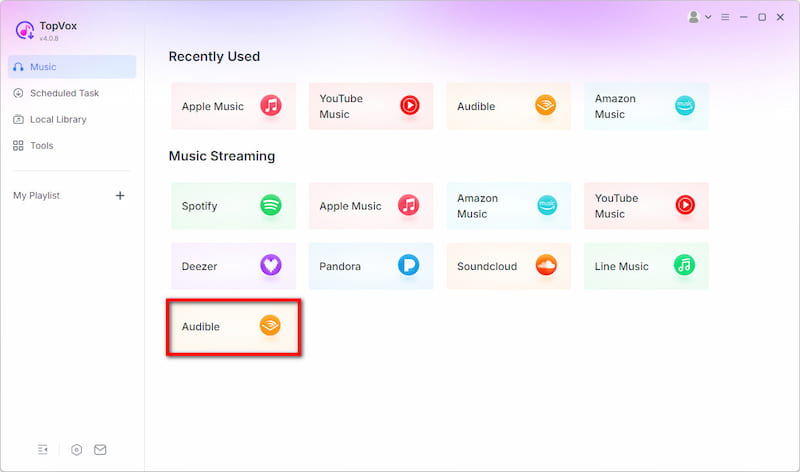Click Amazon Music icon under Music Streaming
This screenshot has height=472, width=800.
pos(547,205)
